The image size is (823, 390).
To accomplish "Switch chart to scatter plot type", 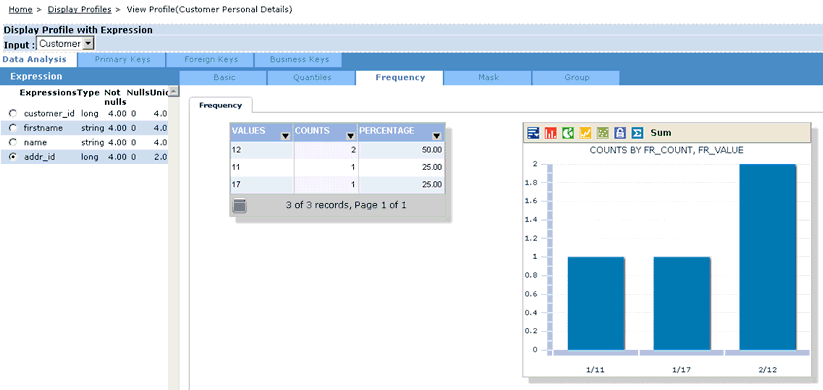I will (x=603, y=133).
